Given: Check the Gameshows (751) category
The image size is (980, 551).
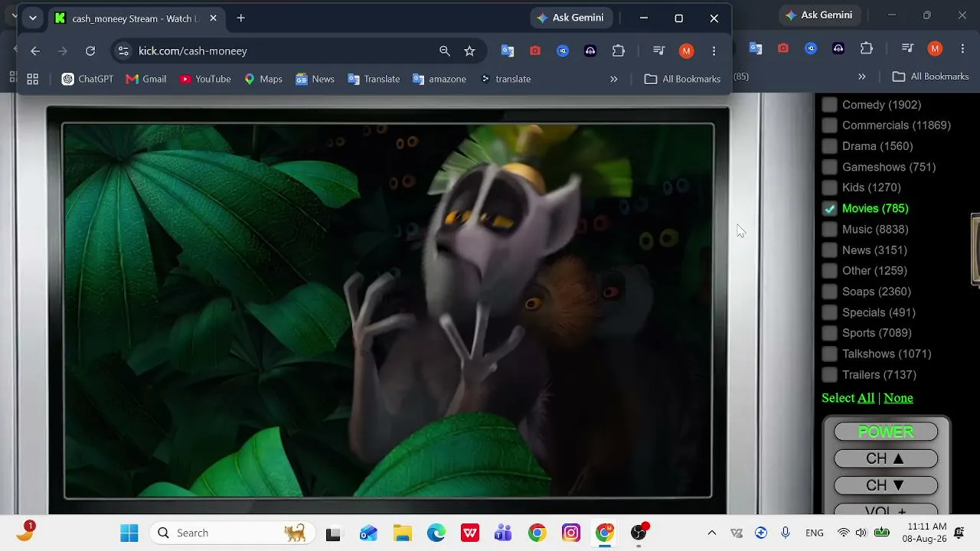Looking at the screenshot, I should pyautogui.click(x=830, y=167).
